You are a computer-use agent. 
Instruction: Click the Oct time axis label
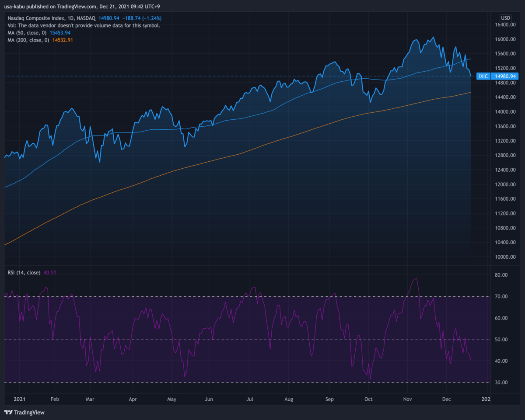368,399
